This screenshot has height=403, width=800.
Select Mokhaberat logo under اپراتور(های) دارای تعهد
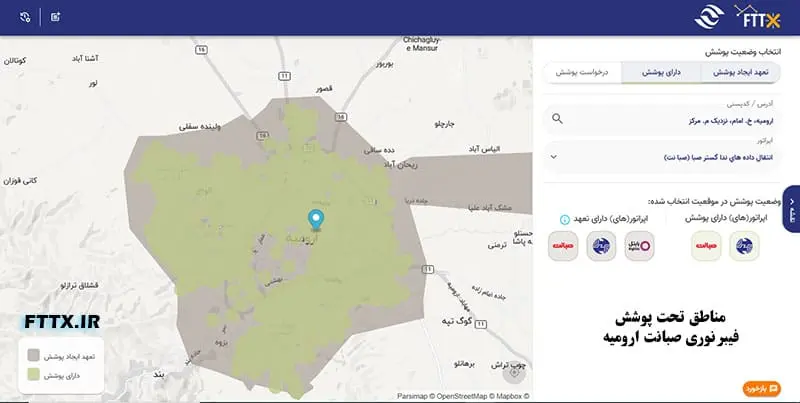(x=601, y=246)
